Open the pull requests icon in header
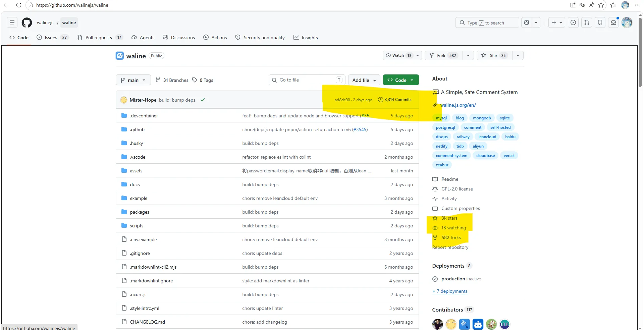The height and width of the screenshot is (330, 644). [587, 22]
